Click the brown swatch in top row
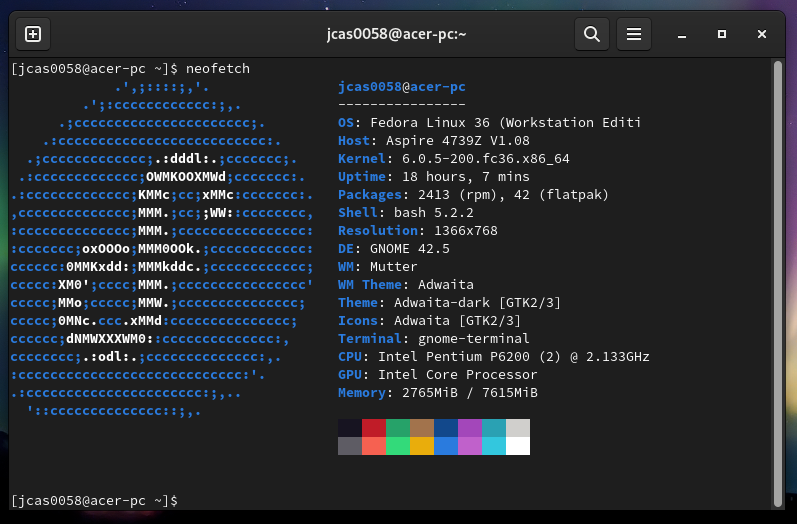 click(x=422, y=428)
